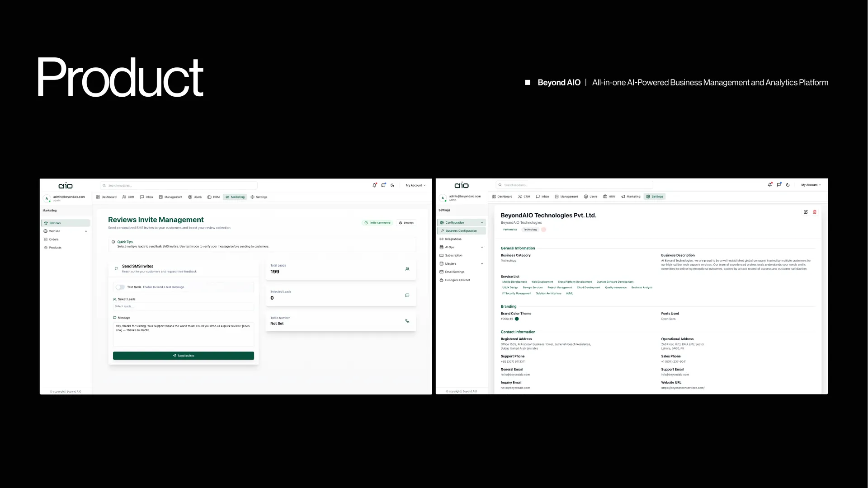868x488 pixels.
Task: Select Business Configuration in the sidebar
Action: pos(462,231)
